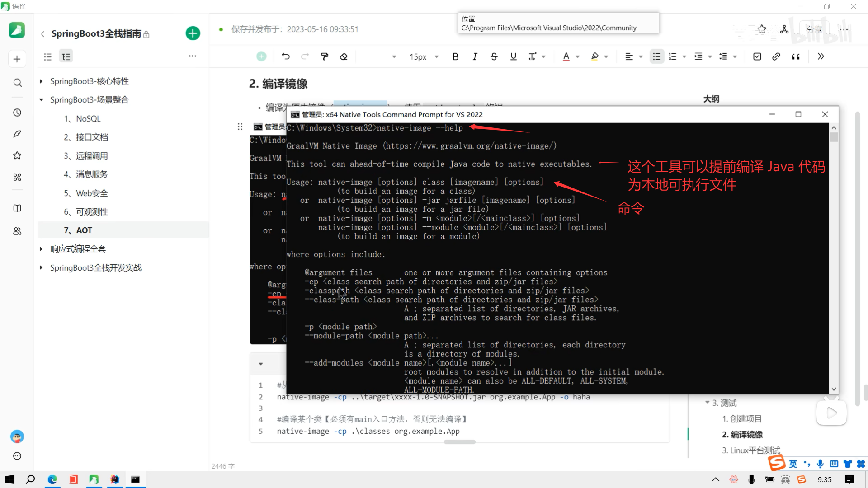
Task: Insert a hyperlink with link icon
Action: tap(776, 56)
